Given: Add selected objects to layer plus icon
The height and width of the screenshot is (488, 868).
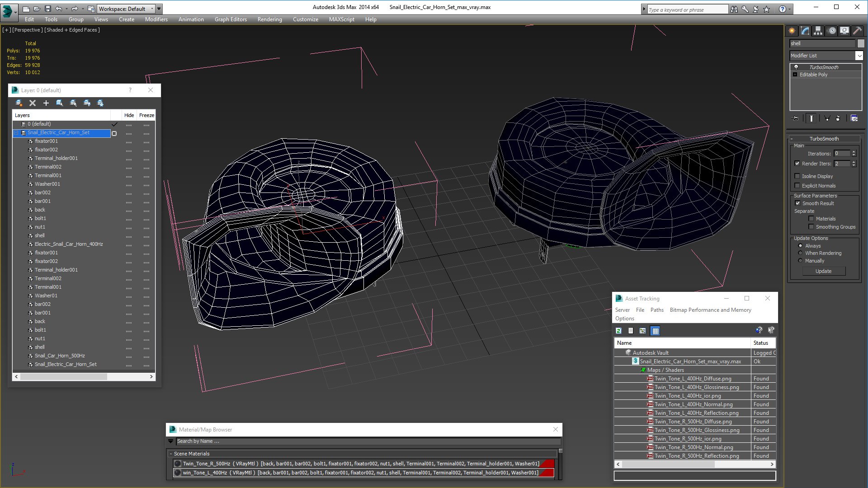Looking at the screenshot, I should (x=46, y=103).
